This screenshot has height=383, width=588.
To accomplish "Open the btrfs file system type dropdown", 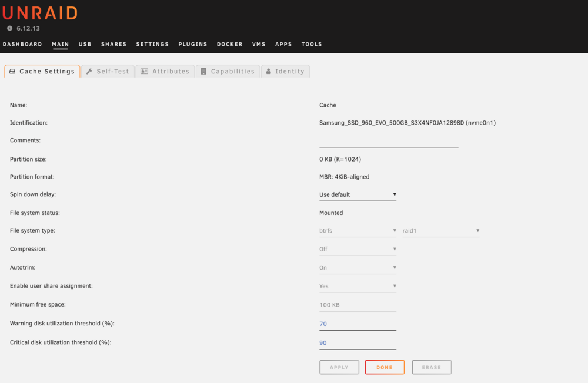I will (358, 231).
